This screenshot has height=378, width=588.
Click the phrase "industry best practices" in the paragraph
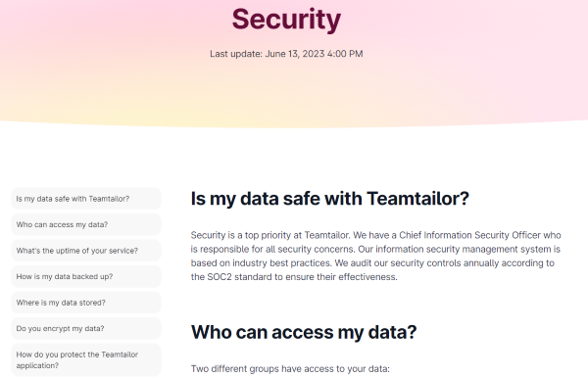pyautogui.click(x=282, y=263)
